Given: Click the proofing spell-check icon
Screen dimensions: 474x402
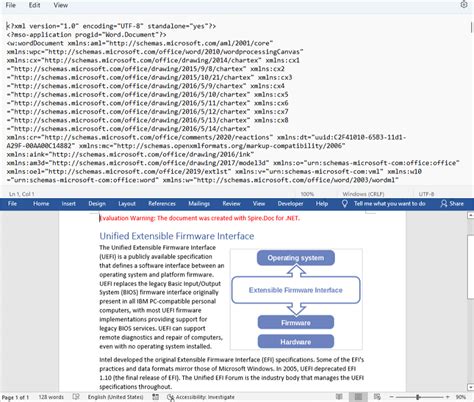Looking at the screenshot, I should [x=76, y=397].
